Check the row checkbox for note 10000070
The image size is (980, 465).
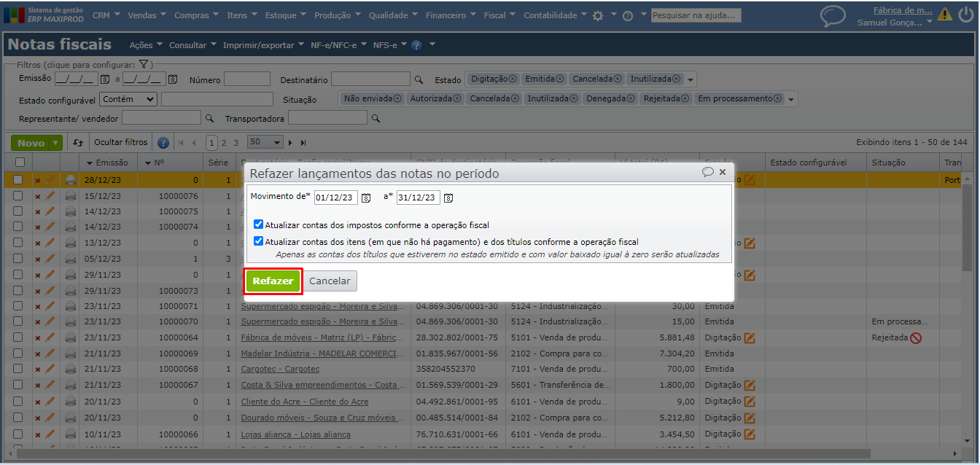click(x=18, y=321)
